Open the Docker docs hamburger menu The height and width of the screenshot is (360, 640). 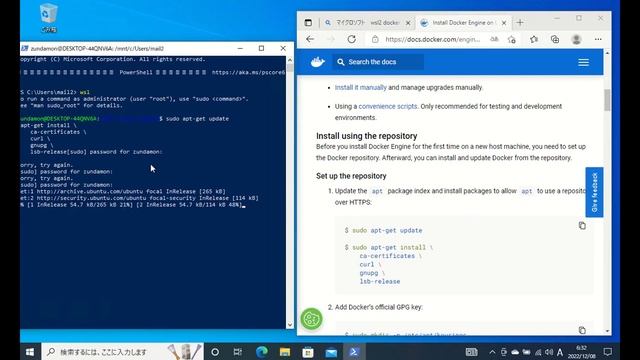584,62
